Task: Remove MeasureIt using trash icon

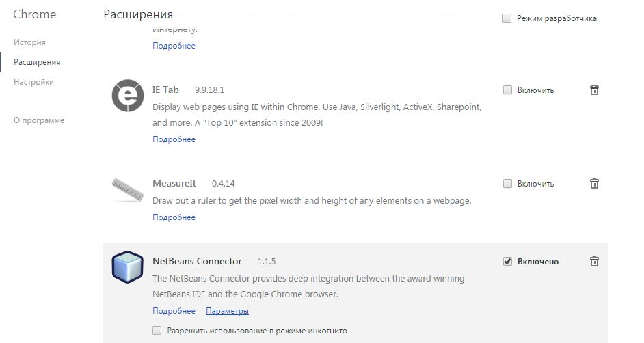Action: [x=595, y=183]
